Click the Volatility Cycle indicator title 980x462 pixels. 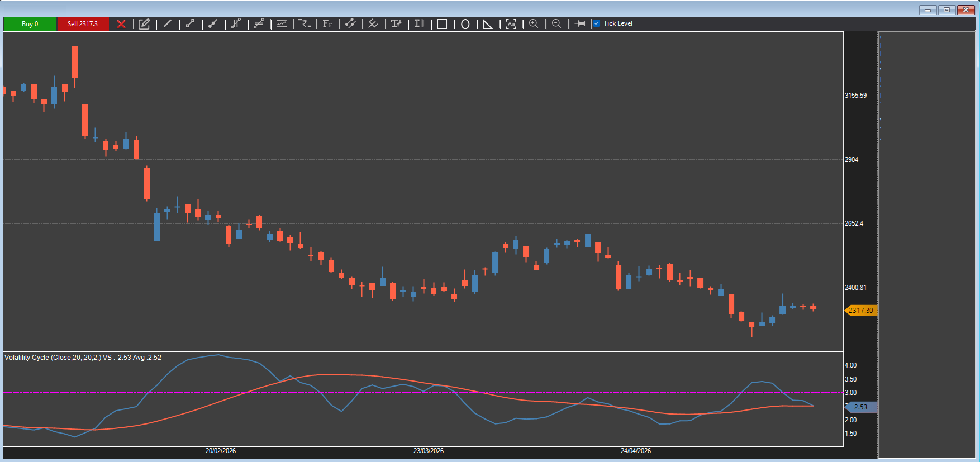tap(83, 358)
